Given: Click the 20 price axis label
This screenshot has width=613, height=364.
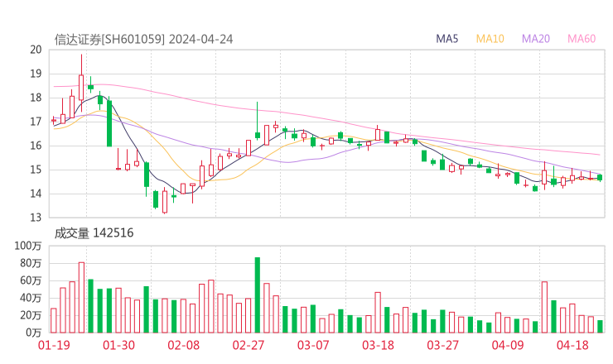Looking at the screenshot, I should 36,50.
